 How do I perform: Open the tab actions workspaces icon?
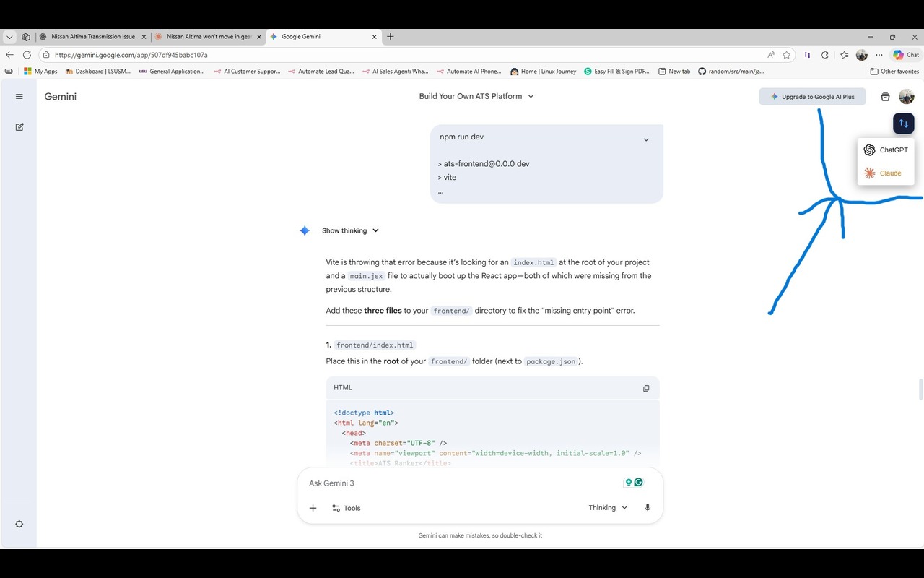26,37
